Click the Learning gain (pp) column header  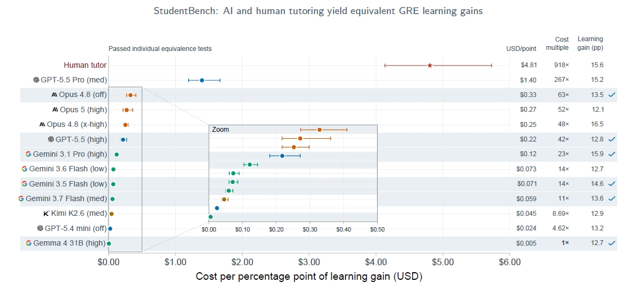click(590, 43)
